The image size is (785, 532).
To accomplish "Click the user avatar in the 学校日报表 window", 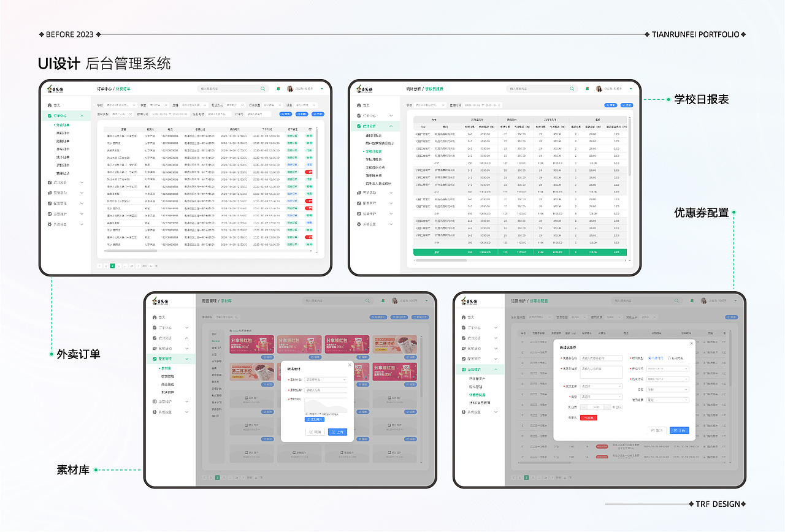I will coord(599,89).
